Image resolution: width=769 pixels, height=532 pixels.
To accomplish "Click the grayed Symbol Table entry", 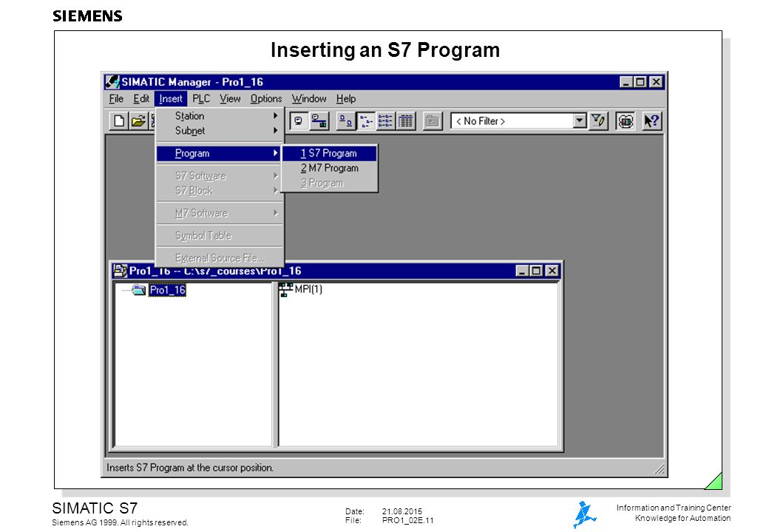I will 219,236.
